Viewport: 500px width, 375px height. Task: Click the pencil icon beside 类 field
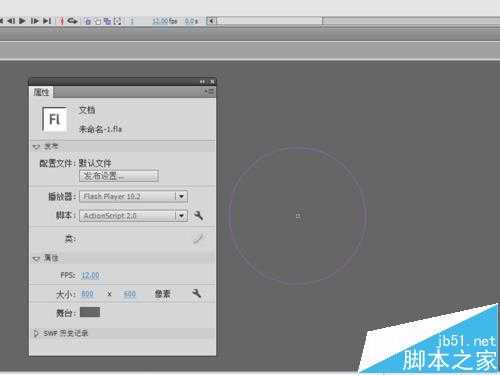coord(198,238)
